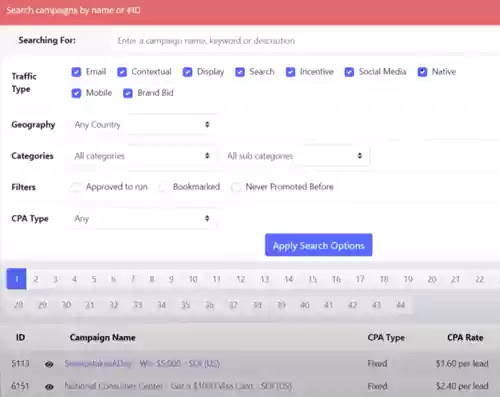Enable the Approved to run filter

point(76,187)
